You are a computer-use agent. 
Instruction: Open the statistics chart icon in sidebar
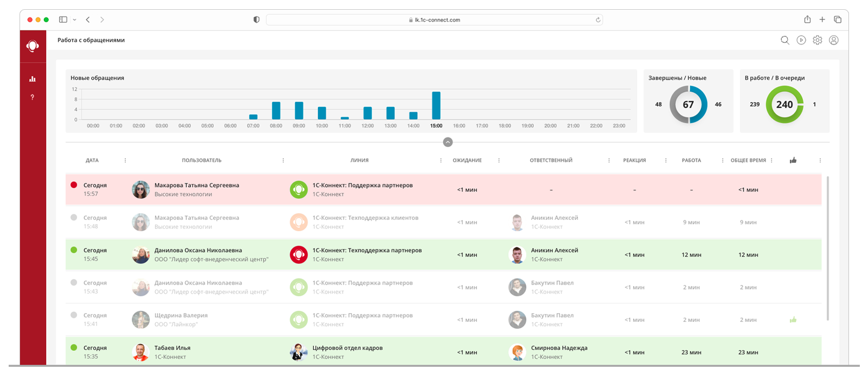(33, 79)
